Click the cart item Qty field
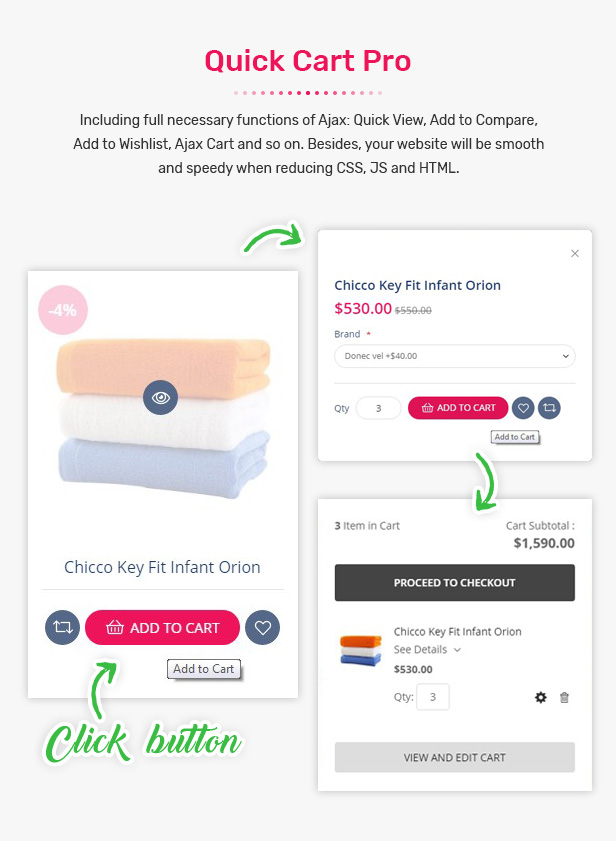Viewport: 616px width, 841px height. click(432, 697)
